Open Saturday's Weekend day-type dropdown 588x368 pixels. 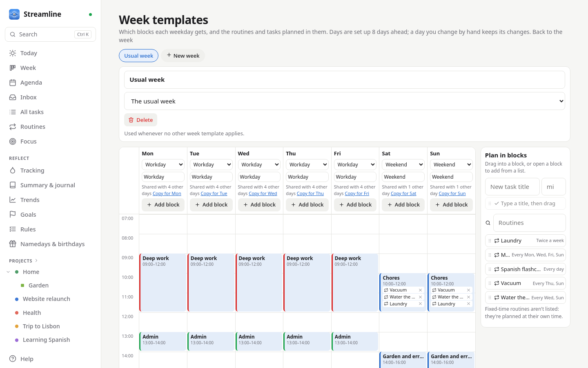(x=403, y=164)
